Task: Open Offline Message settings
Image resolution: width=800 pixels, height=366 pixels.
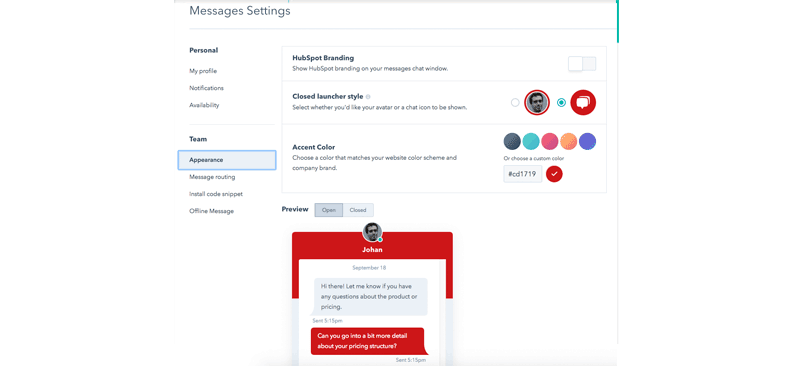Action: coord(211,211)
